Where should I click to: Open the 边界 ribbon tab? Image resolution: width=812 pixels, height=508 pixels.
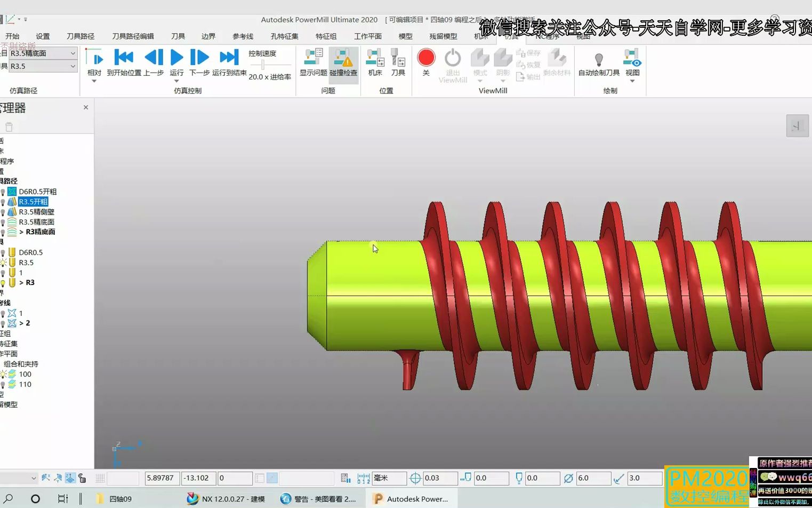pos(208,36)
